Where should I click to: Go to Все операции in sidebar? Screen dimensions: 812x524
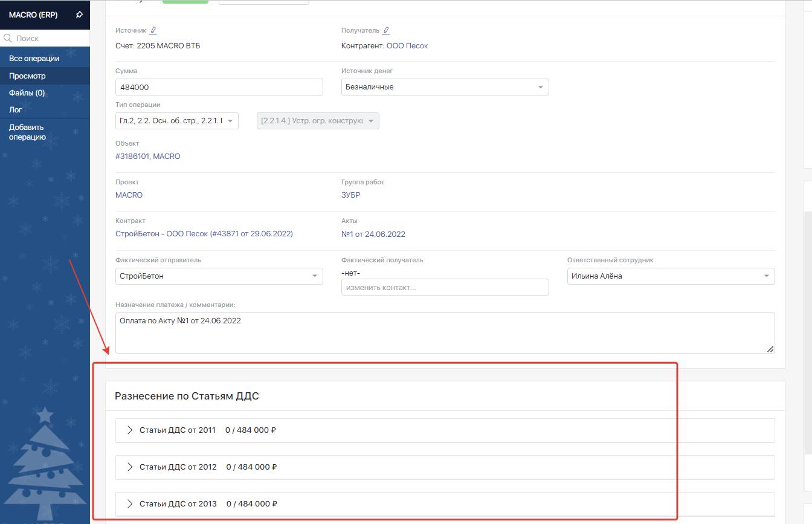pyautogui.click(x=34, y=59)
